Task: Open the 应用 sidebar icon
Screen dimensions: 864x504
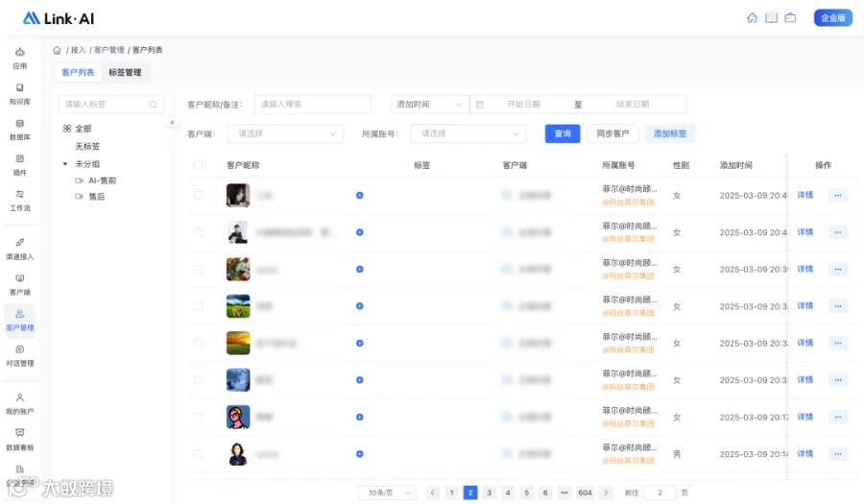Action: pyautogui.click(x=20, y=59)
